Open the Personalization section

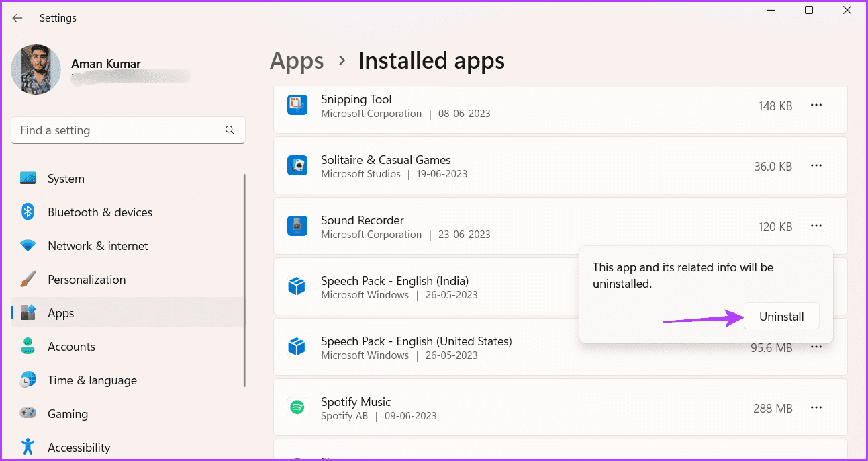[128, 280]
